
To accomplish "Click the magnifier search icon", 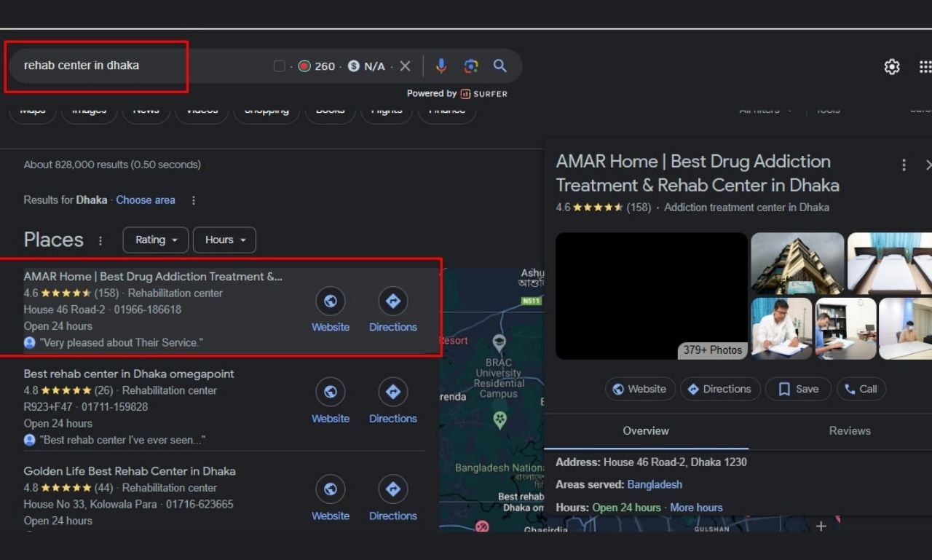I will pos(500,66).
